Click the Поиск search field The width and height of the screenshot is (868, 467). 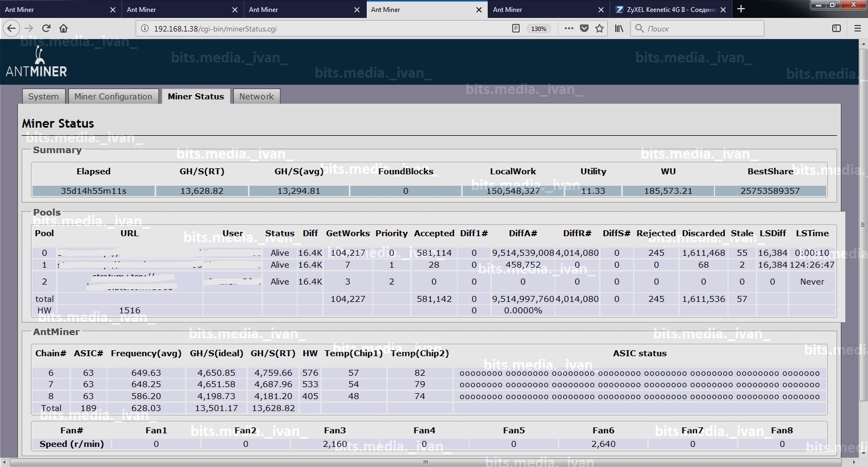point(697,28)
